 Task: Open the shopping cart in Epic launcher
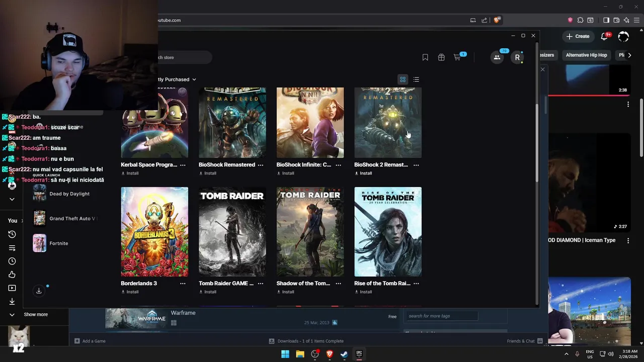point(457,57)
